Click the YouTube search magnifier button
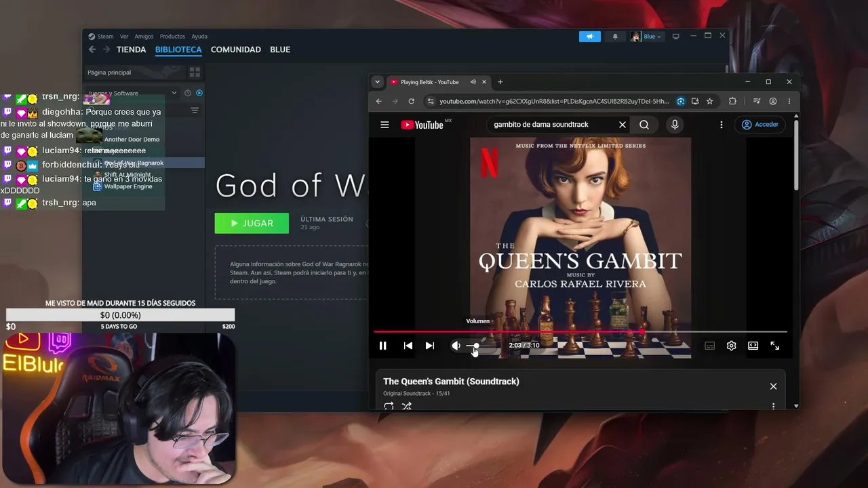 point(644,125)
